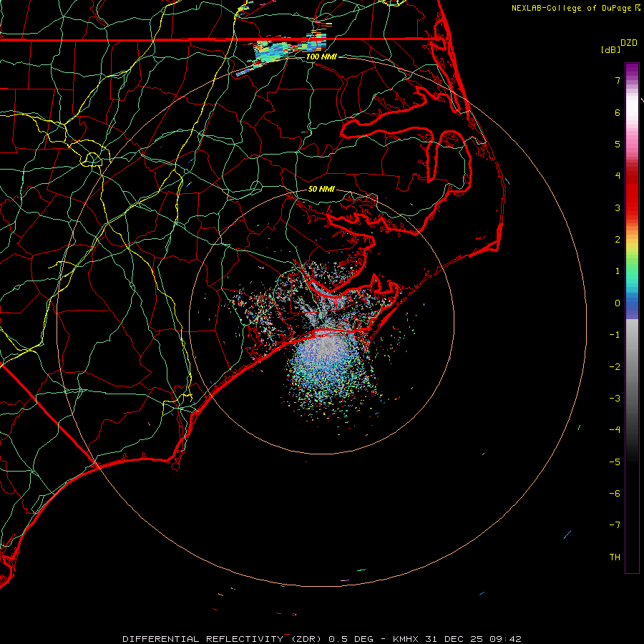This screenshot has width=644, height=644.
Task: Click the -5 value on color scale
Action: pos(615,462)
